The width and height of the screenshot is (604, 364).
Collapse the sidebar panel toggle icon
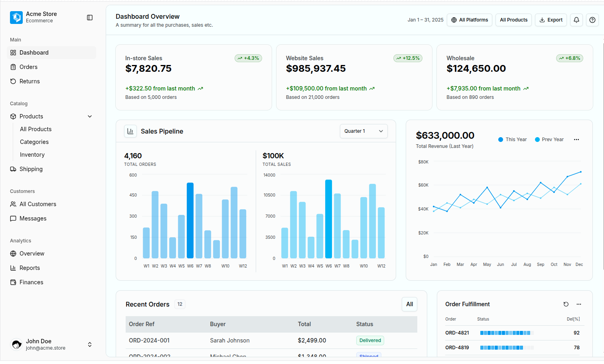[90, 18]
